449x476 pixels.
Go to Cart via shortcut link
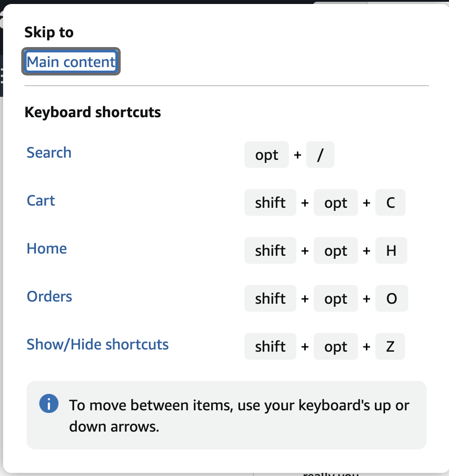coord(41,201)
